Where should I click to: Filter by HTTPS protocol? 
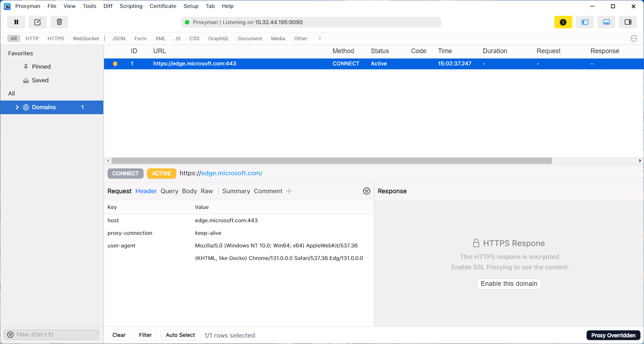pyautogui.click(x=56, y=38)
